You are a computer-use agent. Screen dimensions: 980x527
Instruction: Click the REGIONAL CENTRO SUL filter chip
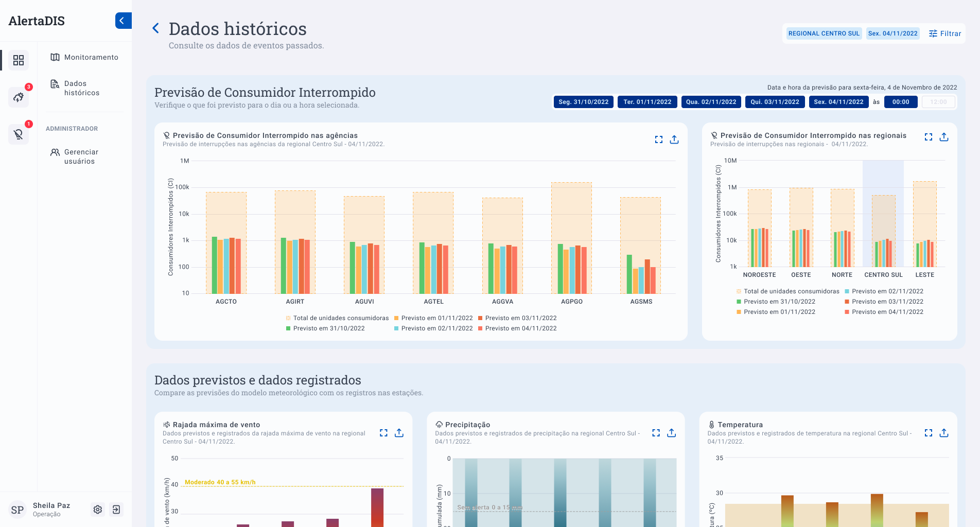pos(824,33)
